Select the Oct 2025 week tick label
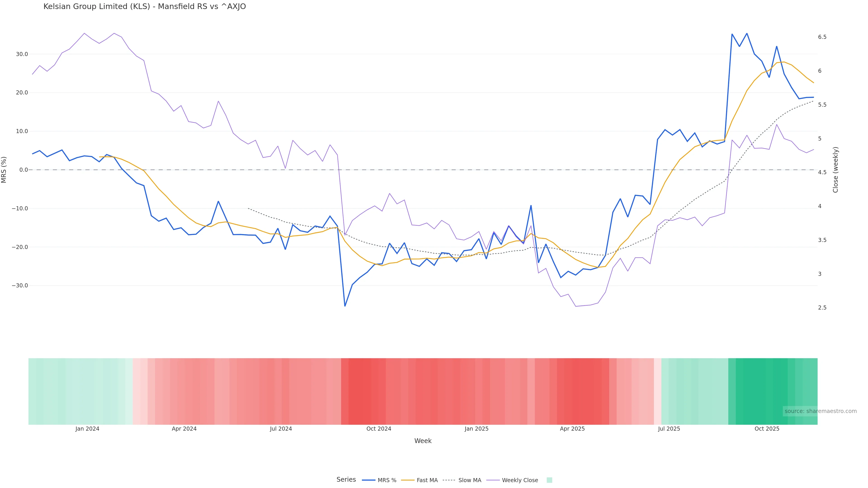 767,429
